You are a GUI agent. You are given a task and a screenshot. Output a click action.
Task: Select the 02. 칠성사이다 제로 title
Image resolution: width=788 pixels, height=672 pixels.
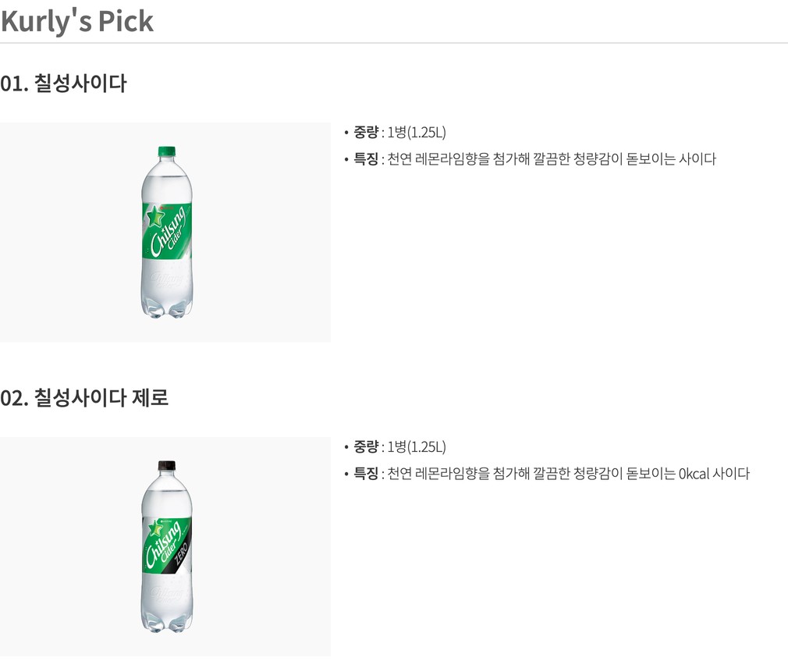click(x=84, y=397)
